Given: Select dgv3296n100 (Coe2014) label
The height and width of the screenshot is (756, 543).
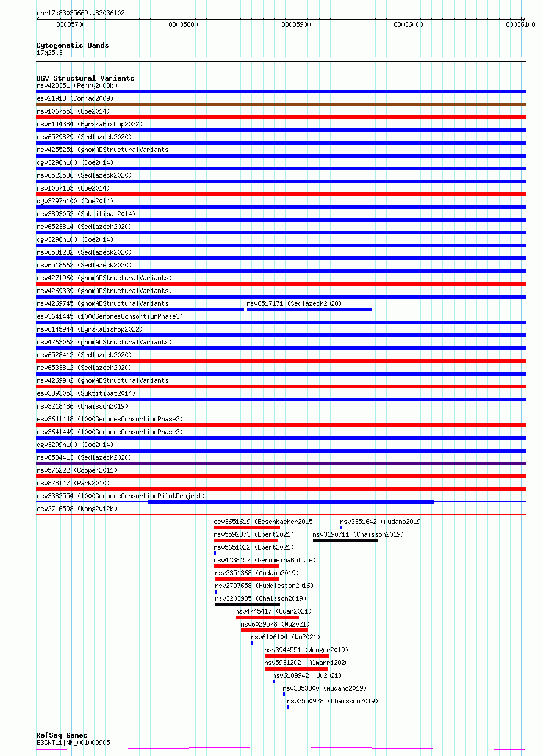Looking at the screenshot, I should (75, 162).
